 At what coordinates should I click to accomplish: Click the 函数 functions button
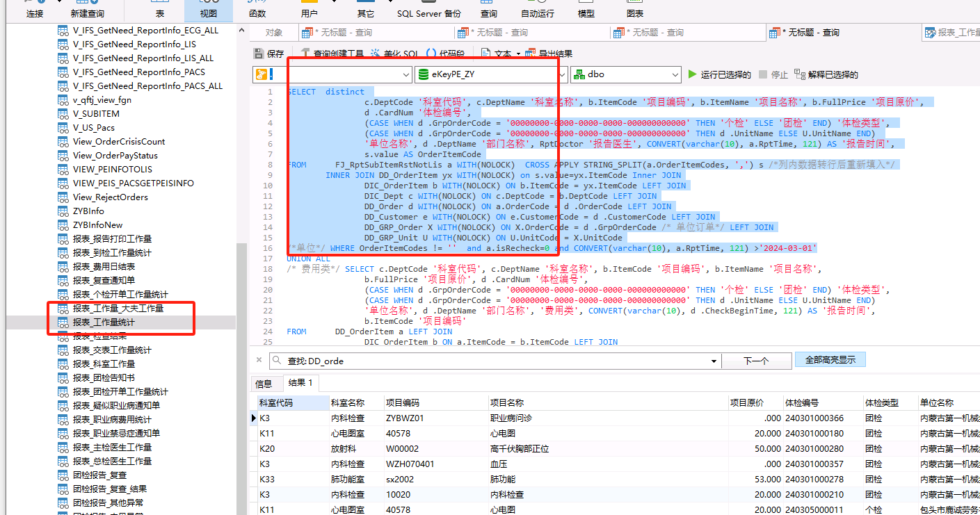257,10
